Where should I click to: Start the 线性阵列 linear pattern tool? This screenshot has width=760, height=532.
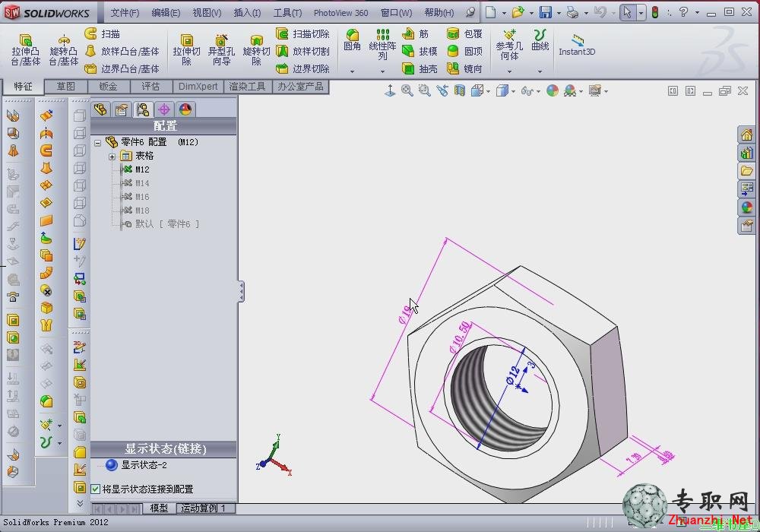[383, 43]
